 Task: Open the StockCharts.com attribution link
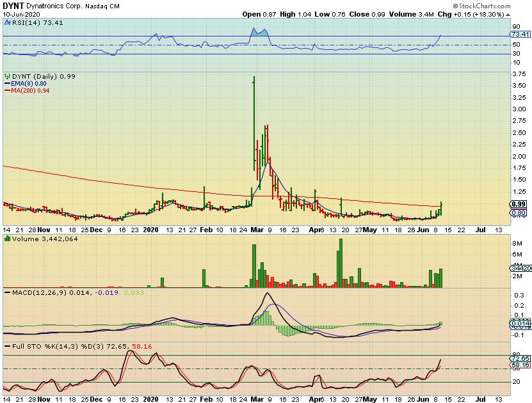click(x=484, y=6)
